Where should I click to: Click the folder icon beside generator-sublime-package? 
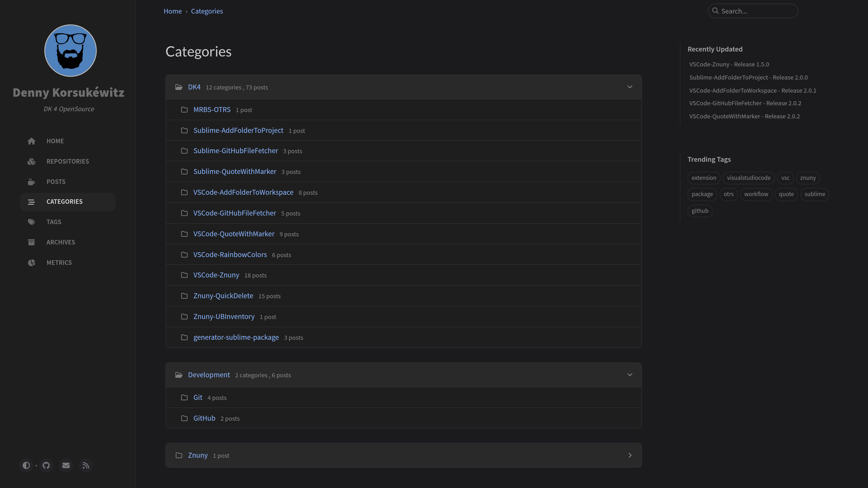(x=184, y=338)
